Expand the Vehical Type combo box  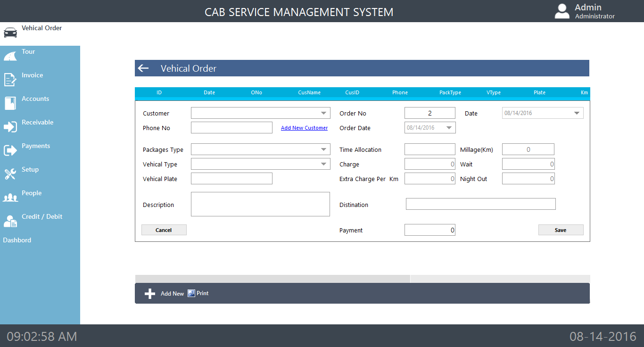(324, 165)
